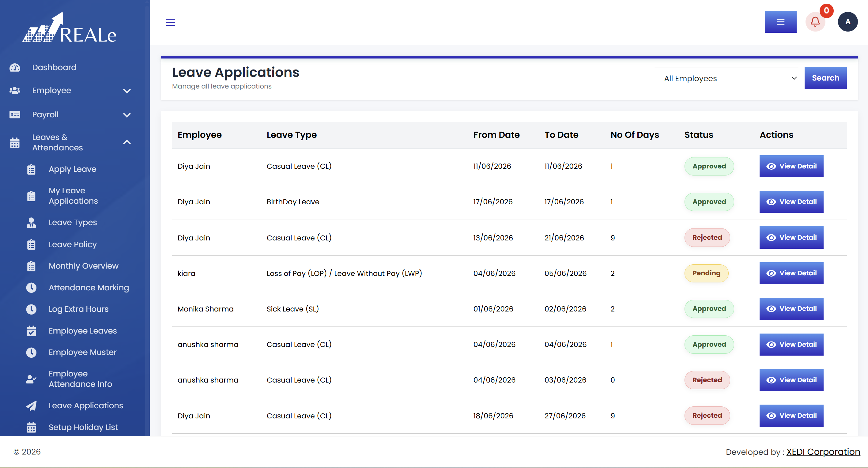
Task: View detail for Diya Jain 13/06/2026 leave
Action: [791, 238]
